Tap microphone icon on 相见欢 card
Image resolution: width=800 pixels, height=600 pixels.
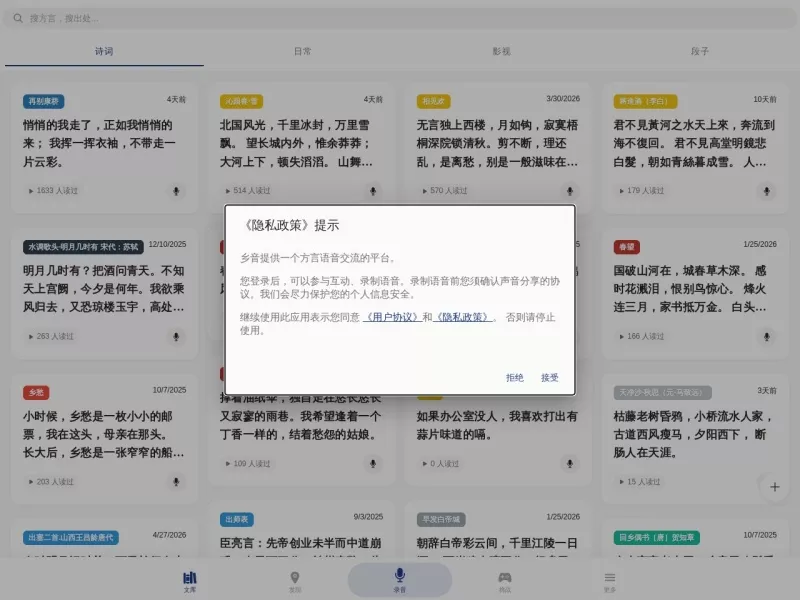(570, 191)
